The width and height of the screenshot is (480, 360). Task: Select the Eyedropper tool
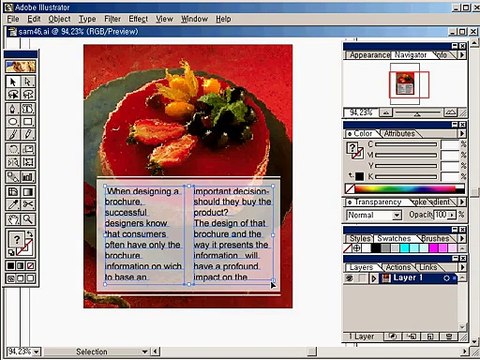[x=13, y=204]
